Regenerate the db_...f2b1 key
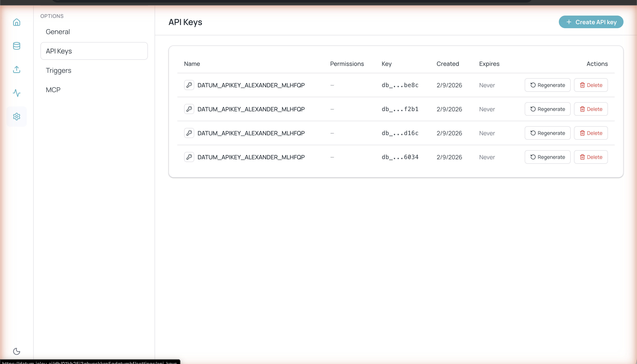Viewport: 637px width, 364px height. click(x=547, y=109)
